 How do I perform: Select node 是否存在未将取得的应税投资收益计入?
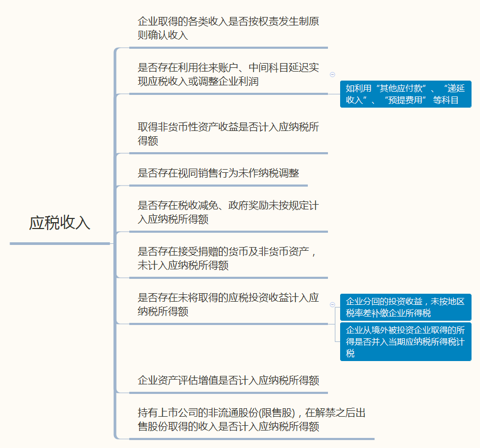pyautogui.click(x=228, y=304)
